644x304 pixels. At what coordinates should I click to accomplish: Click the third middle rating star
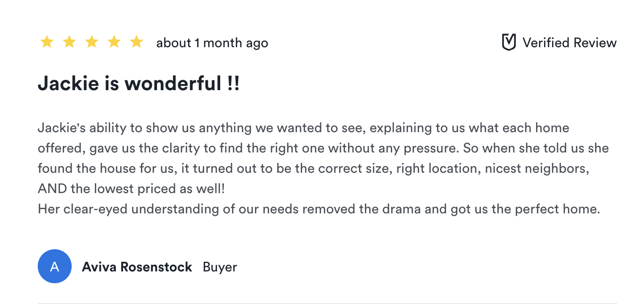click(91, 42)
